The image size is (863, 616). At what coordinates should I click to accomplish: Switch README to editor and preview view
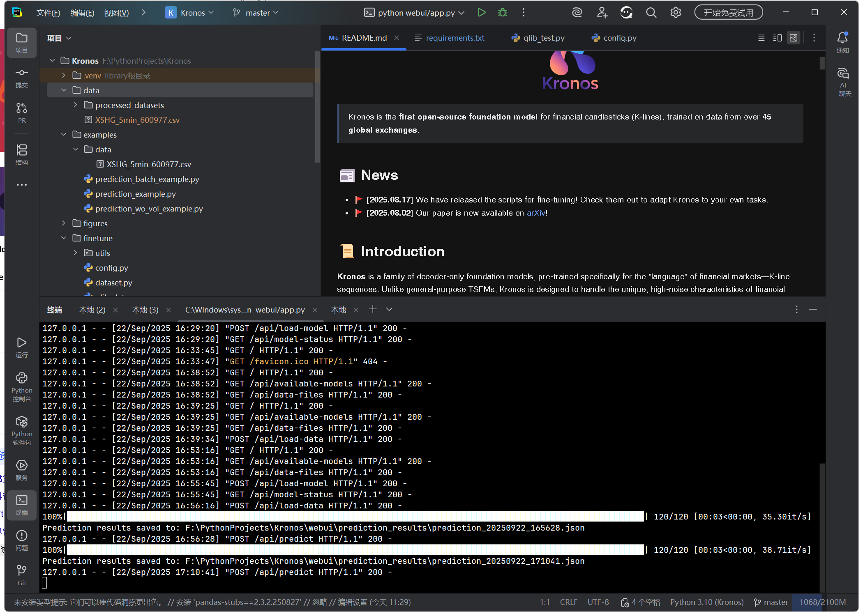pos(778,38)
